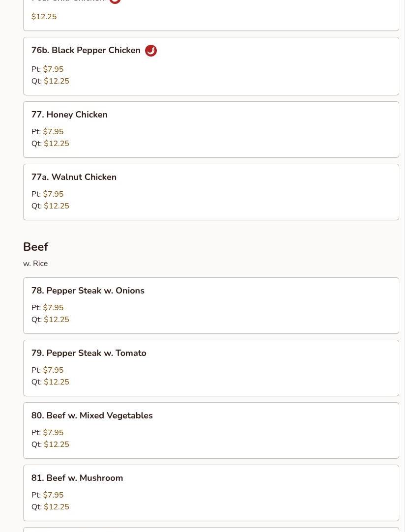Select 79. Pepper Steak w. Tomato
This screenshot has height=532, width=415.
pyautogui.click(x=89, y=353)
